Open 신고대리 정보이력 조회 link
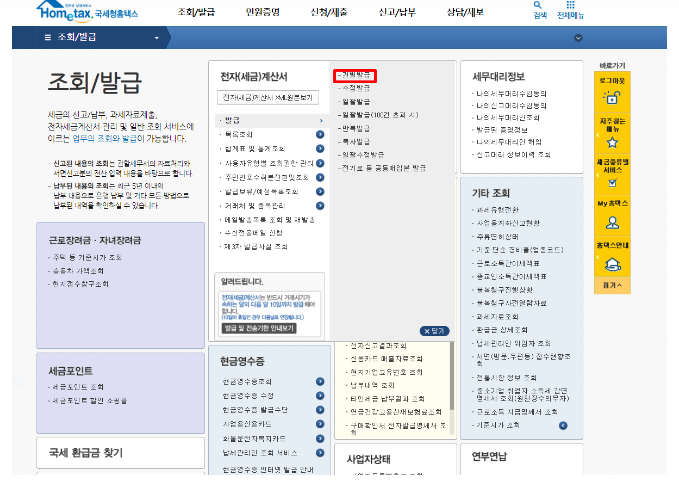679x483 pixels. (513, 155)
